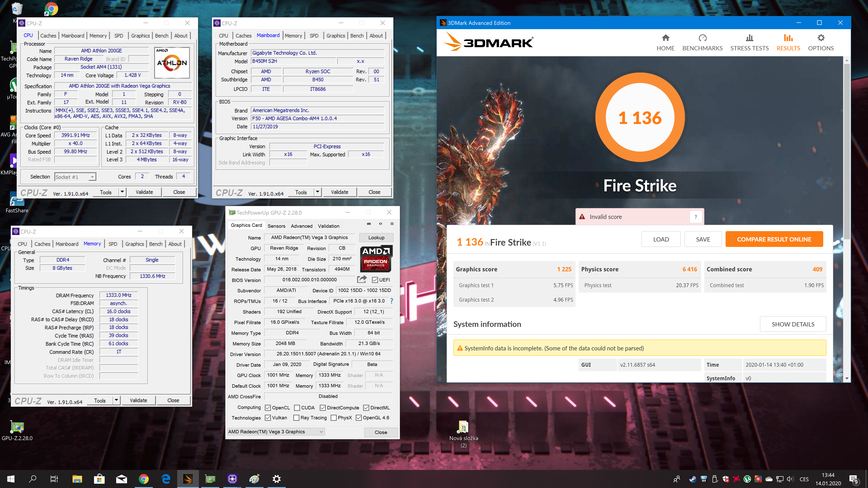This screenshot has height=488, width=868.
Task: Switch to 3DMark taskbar icon
Action: 188,479
